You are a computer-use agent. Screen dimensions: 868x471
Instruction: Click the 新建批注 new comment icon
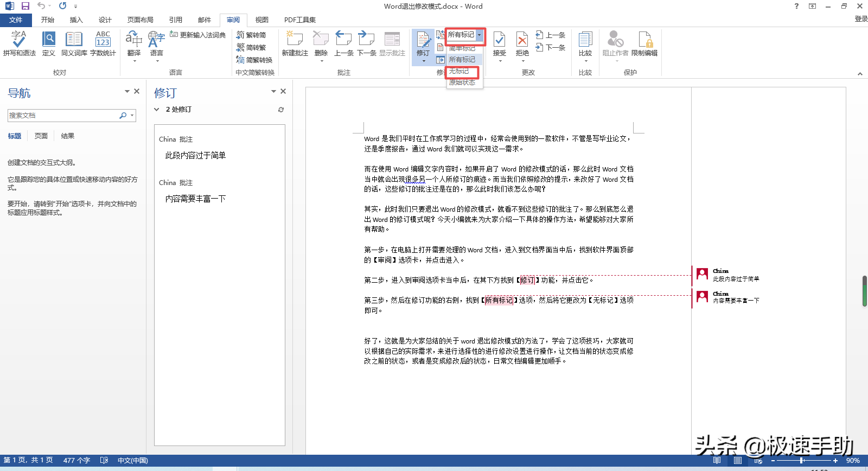pos(295,44)
